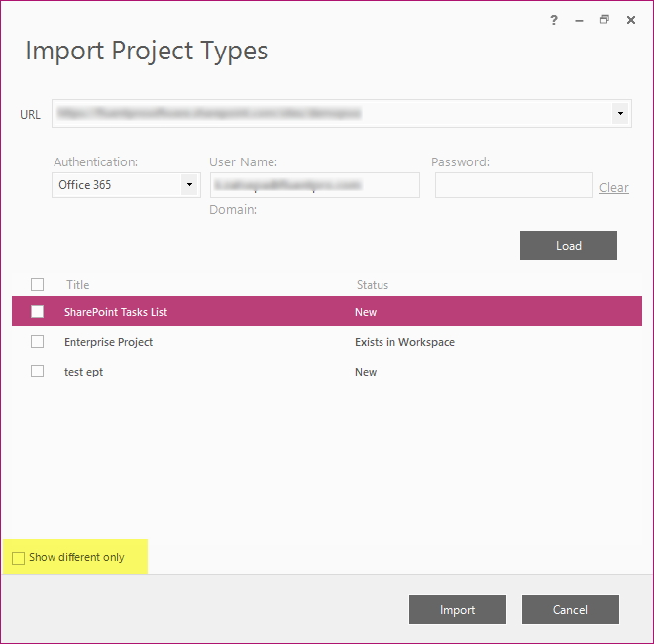Click the Cancel button
The width and height of the screenshot is (654, 644).
(570, 609)
